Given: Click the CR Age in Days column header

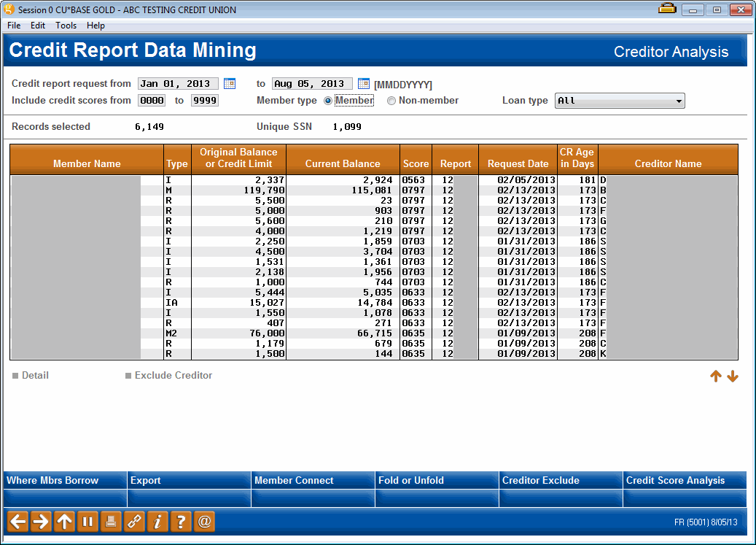Looking at the screenshot, I should click(577, 158).
